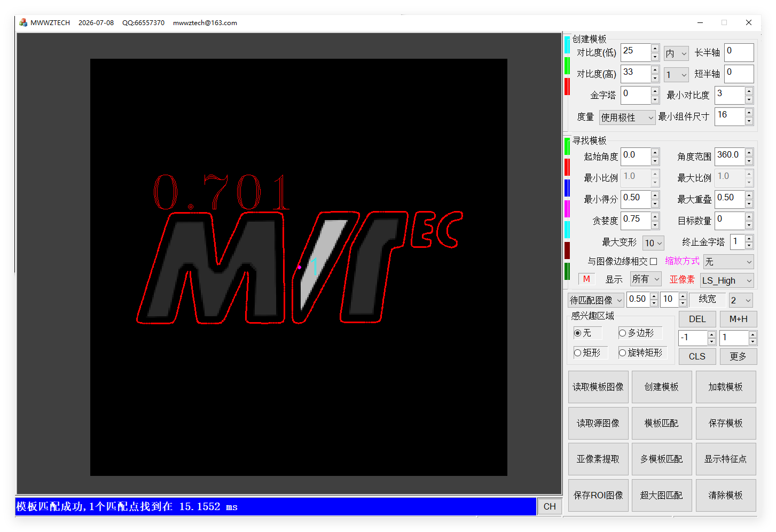The height and width of the screenshot is (532, 776).
Task: Click the 多模板匹配 button
Action: pos(662,459)
